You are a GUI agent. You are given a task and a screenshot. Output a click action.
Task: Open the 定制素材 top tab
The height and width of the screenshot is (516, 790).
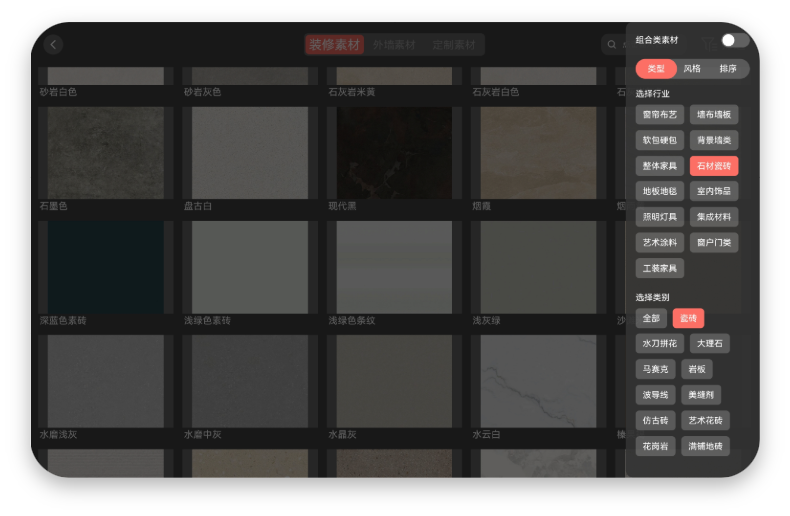[454, 45]
